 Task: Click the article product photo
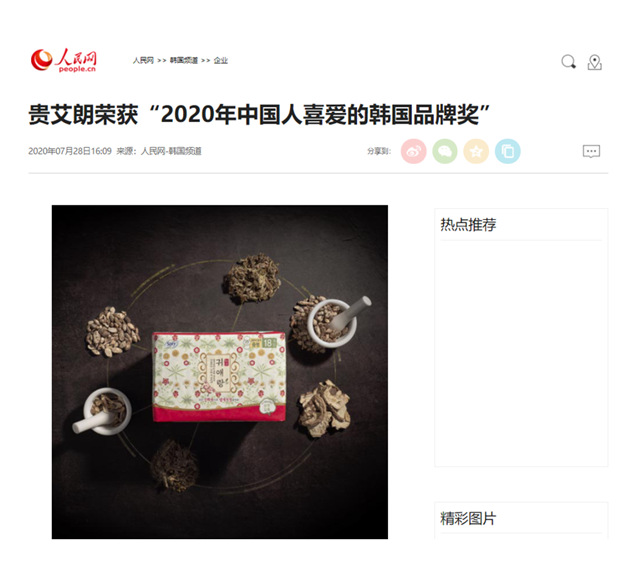pyautogui.click(x=220, y=372)
